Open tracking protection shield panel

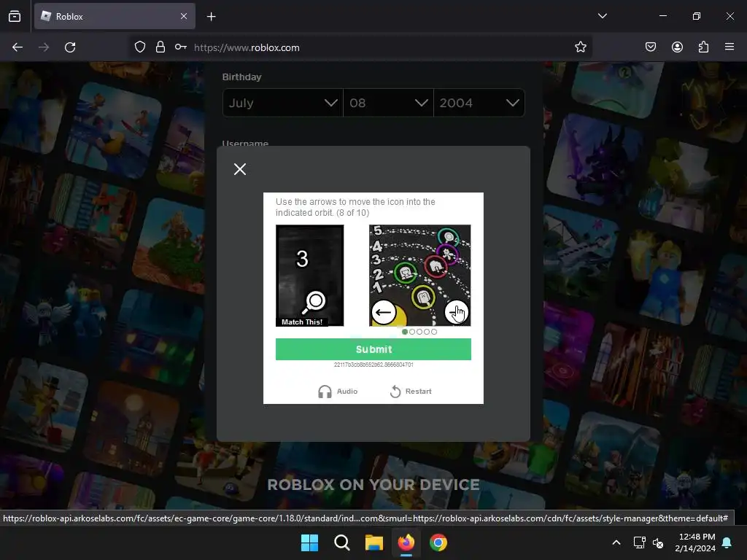click(140, 47)
